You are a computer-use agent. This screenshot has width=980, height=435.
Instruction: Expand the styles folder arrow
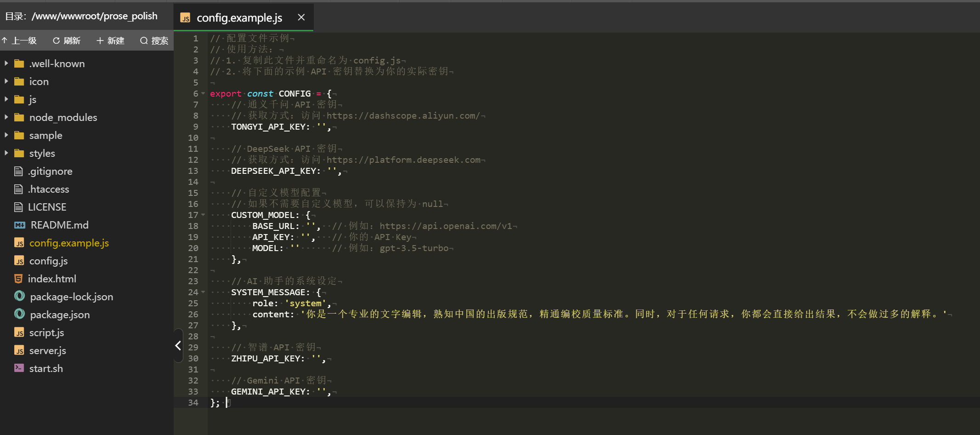(x=6, y=153)
